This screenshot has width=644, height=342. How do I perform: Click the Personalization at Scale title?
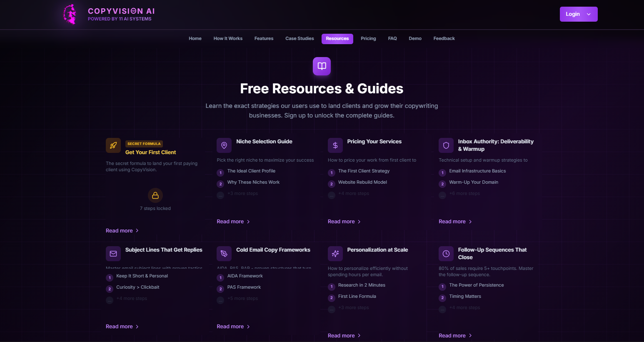[x=377, y=250]
